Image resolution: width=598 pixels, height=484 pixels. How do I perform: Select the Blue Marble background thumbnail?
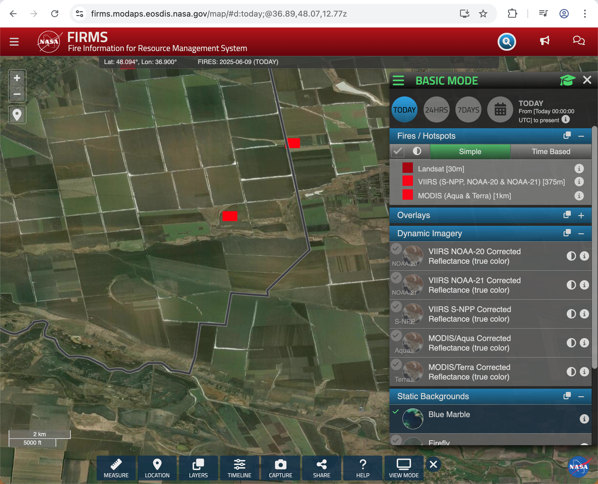coord(413,418)
